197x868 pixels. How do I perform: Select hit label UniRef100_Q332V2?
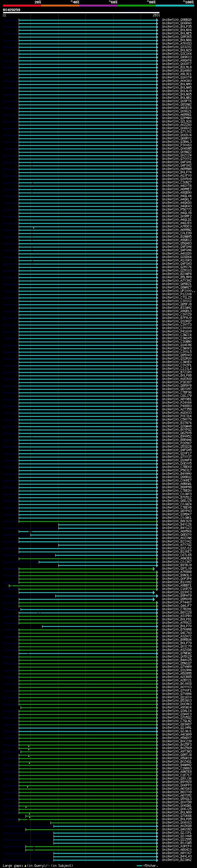click(x=176, y=47)
